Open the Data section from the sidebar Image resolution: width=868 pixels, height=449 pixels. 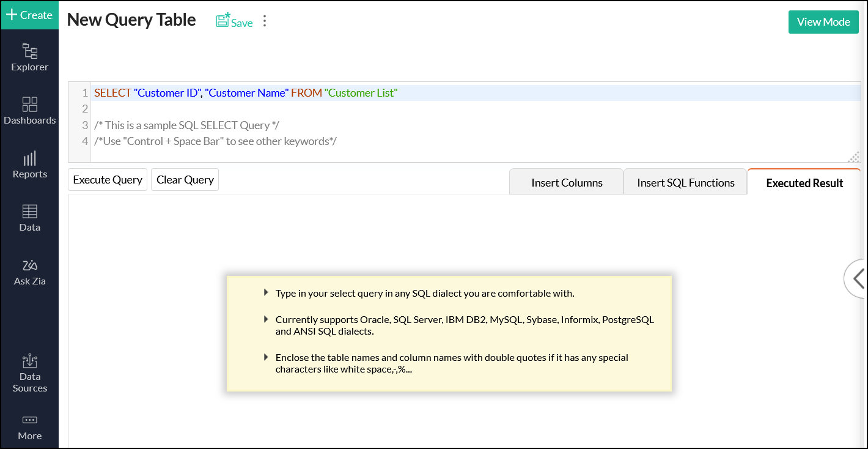(29, 217)
